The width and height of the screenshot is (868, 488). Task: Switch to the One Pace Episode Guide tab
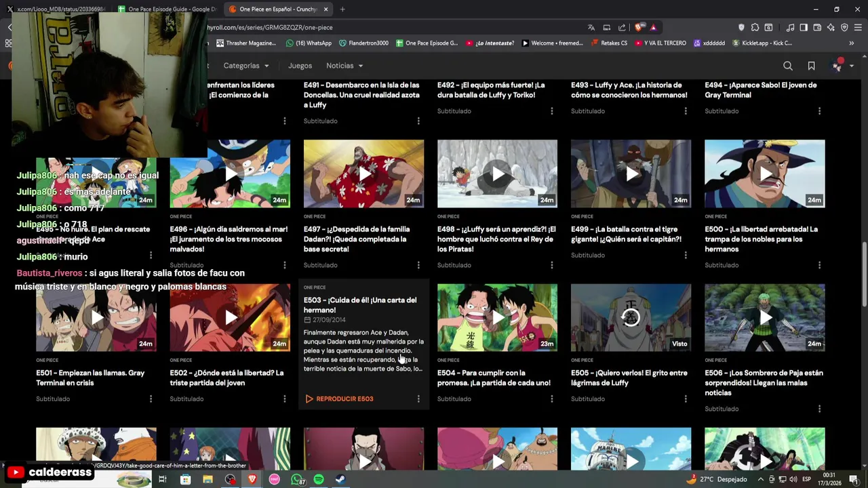pyautogui.click(x=166, y=9)
